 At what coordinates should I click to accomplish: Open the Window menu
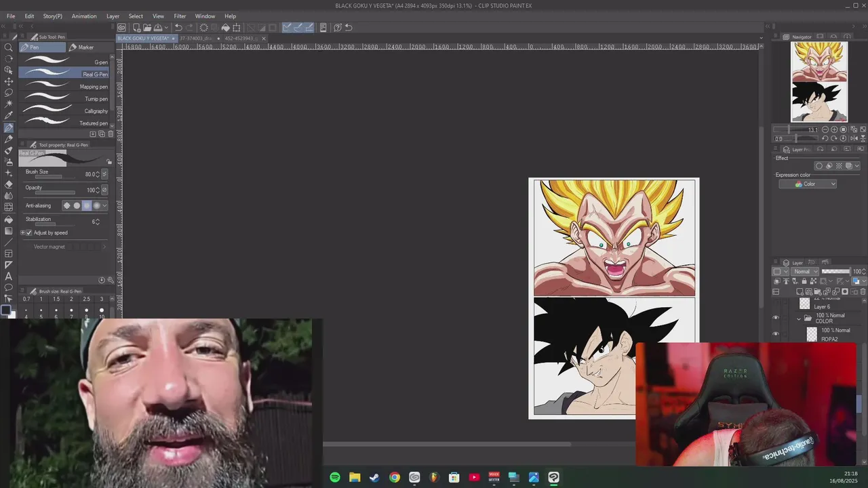[205, 16]
